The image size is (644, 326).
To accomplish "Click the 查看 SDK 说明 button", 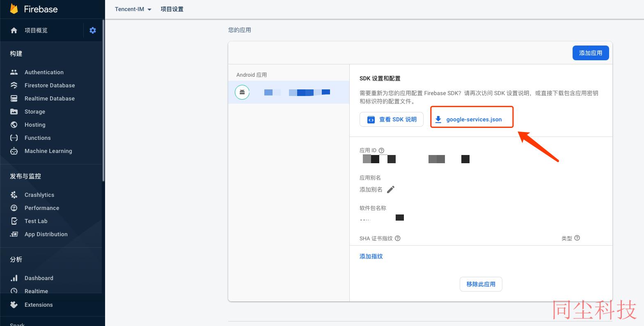I will pos(392,119).
